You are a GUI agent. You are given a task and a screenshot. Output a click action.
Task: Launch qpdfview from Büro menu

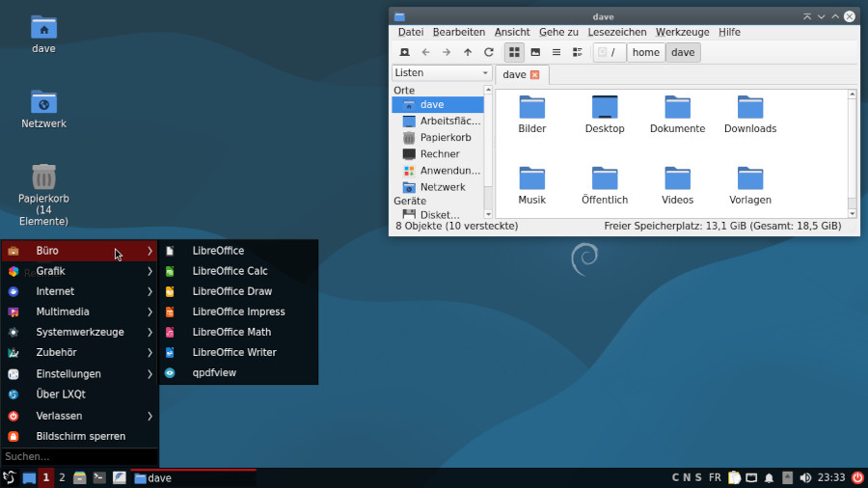(238, 373)
